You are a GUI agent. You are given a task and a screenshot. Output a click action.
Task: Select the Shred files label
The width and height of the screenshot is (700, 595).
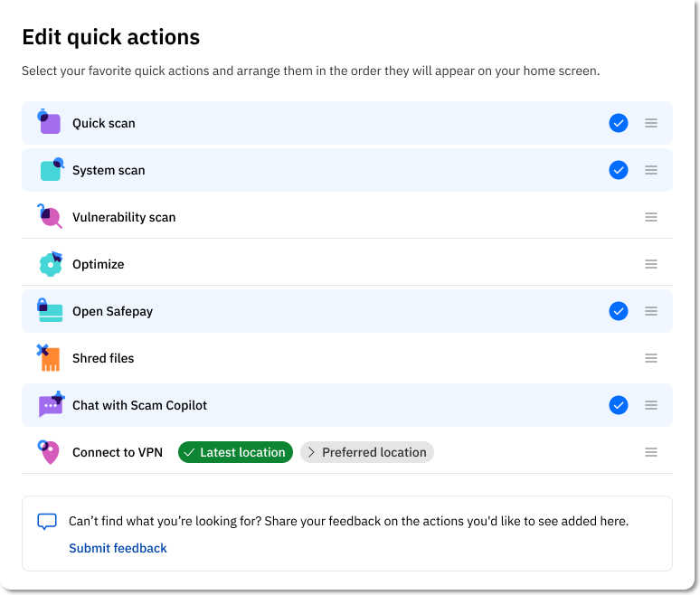click(103, 358)
